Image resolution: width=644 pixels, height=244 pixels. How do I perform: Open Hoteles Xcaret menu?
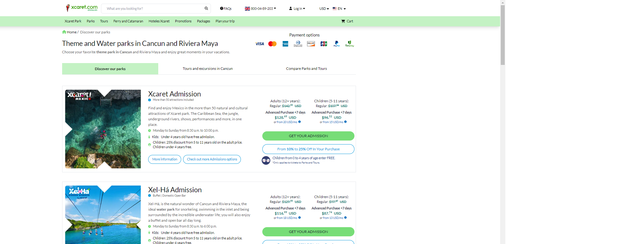point(159,21)
